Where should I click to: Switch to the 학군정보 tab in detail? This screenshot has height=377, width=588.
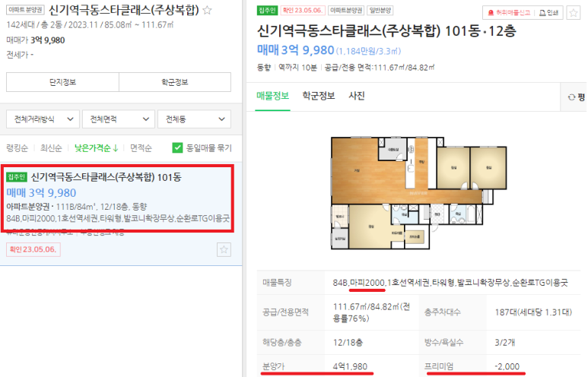coord(319,96)
